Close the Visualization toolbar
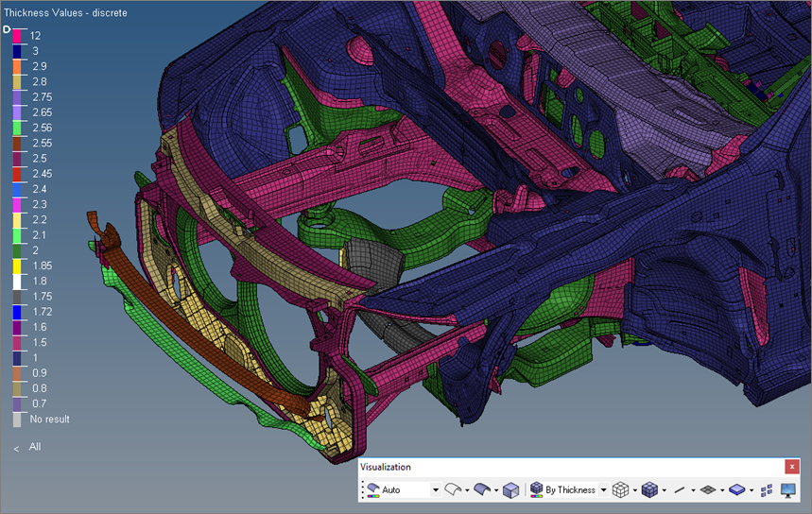This screenshot has width=812, height=514. [792, 467]
